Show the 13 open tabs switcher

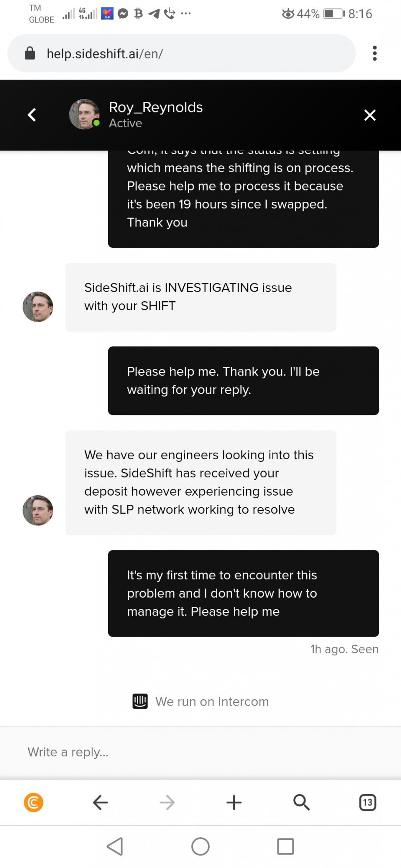(368, 802)
